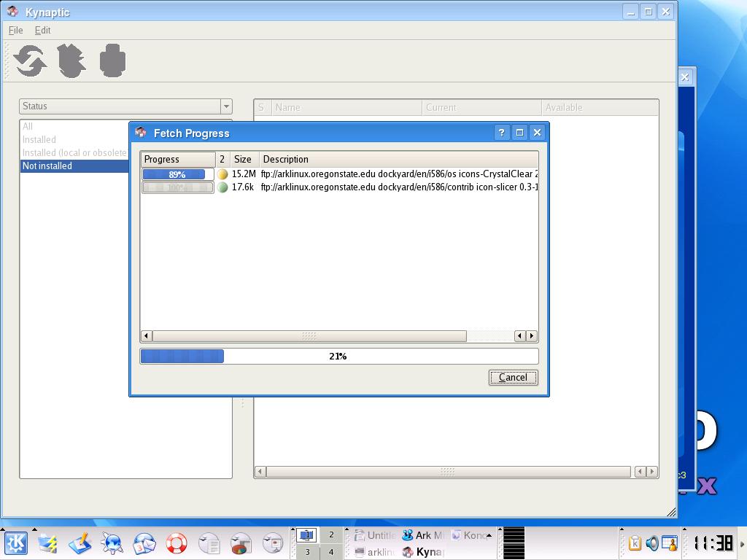Switch to virtual desktop 1
This screenshot has width=747, height=560.
(307, 534)
